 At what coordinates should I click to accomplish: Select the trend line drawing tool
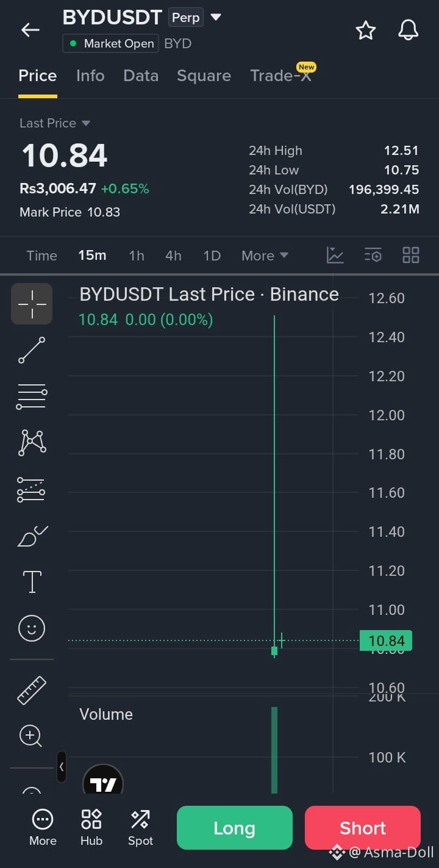pyautogui.click(x=32, y=350)
